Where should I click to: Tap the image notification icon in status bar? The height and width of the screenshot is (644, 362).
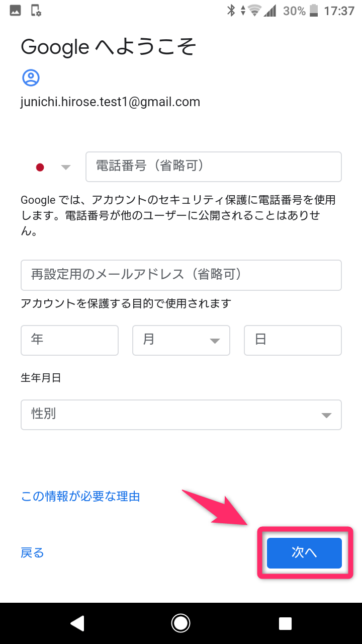15,10
